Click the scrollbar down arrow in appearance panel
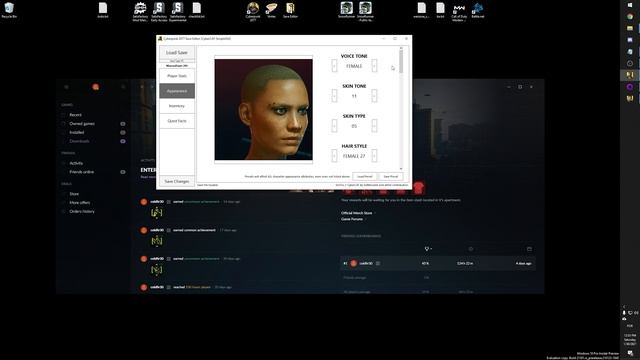The width and height of the screenshot is (640, 360). tap(401, 169)
